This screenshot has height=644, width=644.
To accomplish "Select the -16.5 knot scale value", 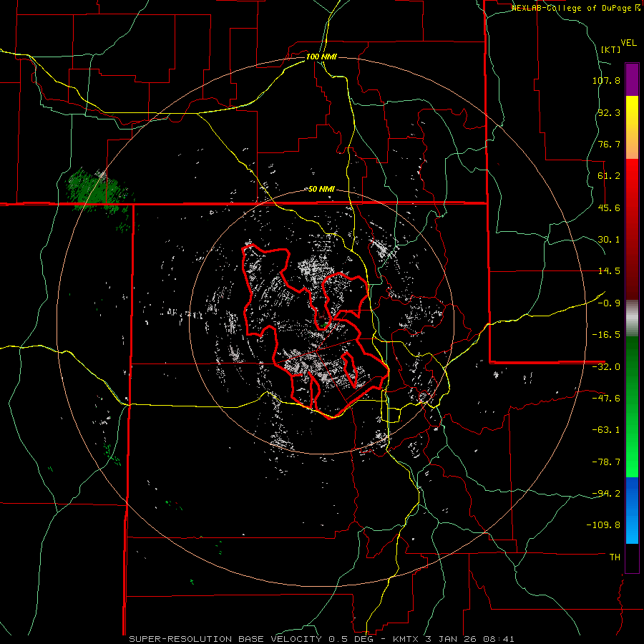I will coord(606,335).
